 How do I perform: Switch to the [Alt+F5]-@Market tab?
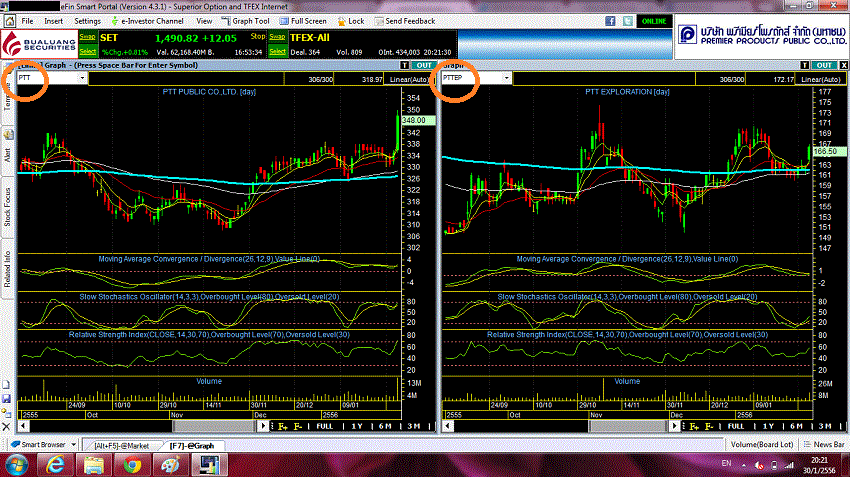[121, 446]
